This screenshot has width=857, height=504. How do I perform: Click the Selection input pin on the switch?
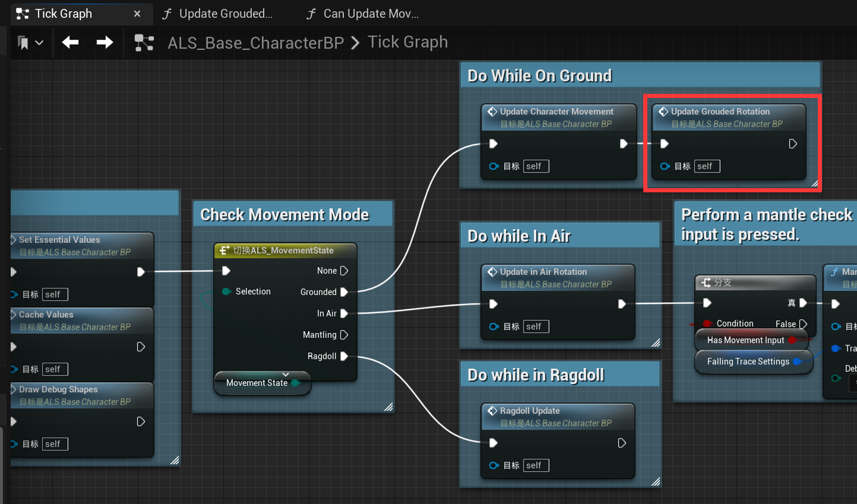(226, 292)
